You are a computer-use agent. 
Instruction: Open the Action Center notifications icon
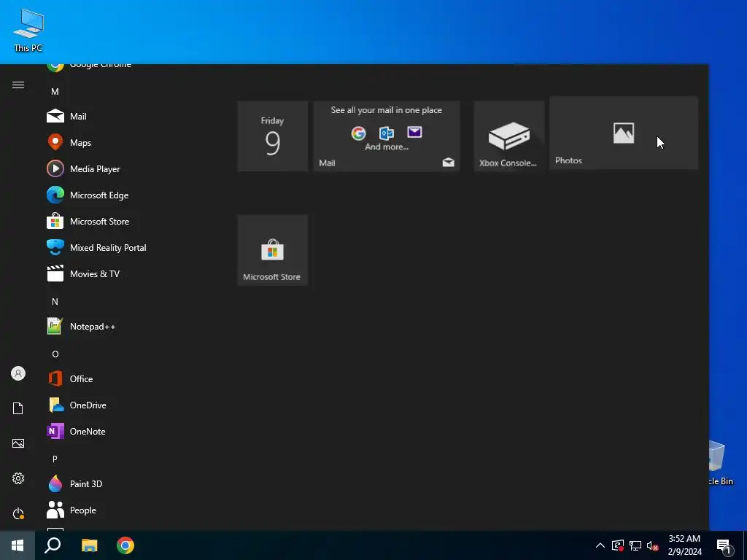724,545
